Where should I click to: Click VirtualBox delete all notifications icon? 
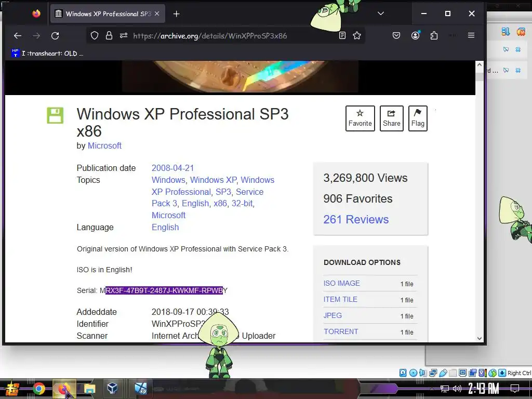point(521,32)
